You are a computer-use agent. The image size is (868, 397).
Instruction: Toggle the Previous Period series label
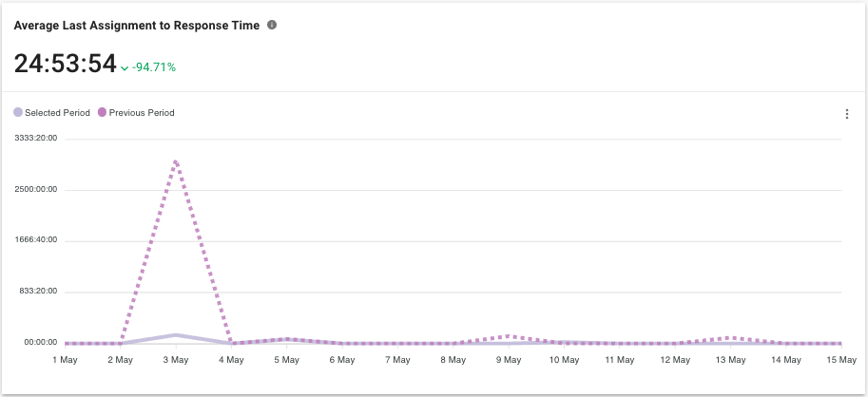(x=142, y=113)
